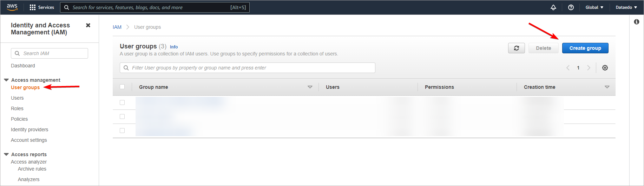The image size is (644, 186).
Task: Click the IAM breadcrumb link
Action: [x=117, y=27]
